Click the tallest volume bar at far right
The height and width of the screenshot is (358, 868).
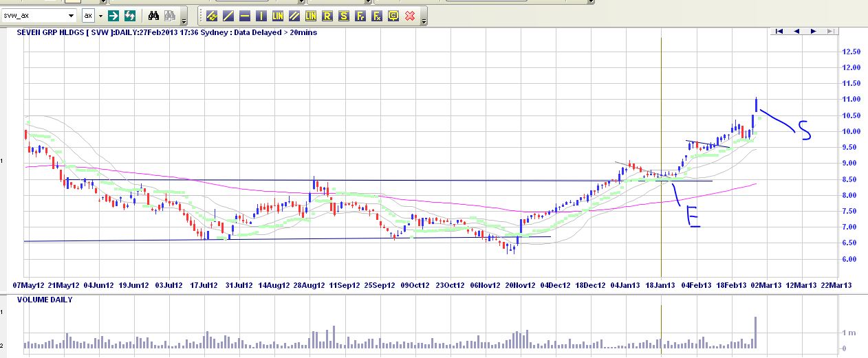tap(755, 332)
